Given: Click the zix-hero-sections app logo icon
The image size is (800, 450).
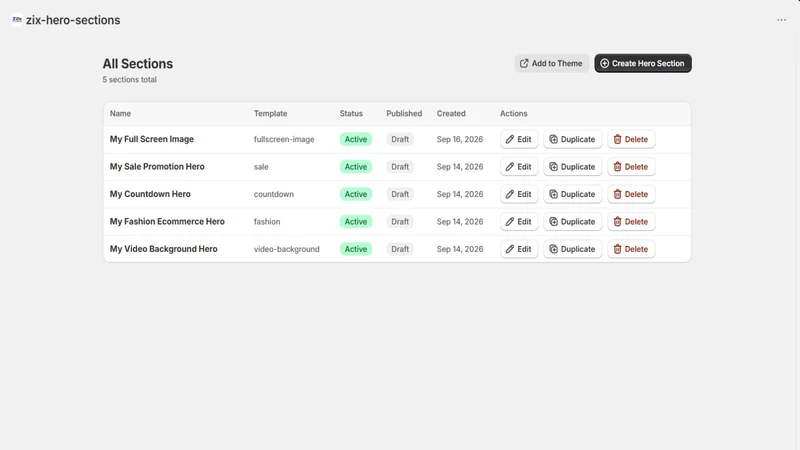Looking at the screenshot, I should click(17, 19).
